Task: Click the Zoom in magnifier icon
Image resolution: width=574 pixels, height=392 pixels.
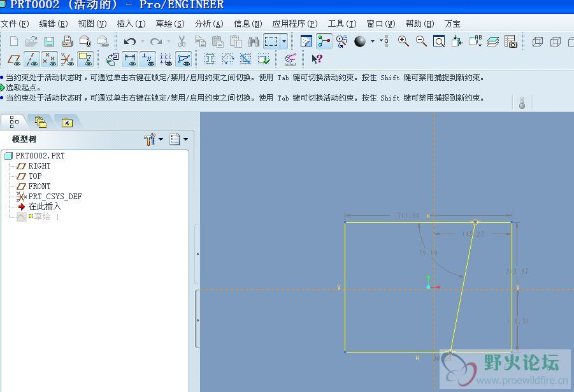Action: tap(403, 41)
